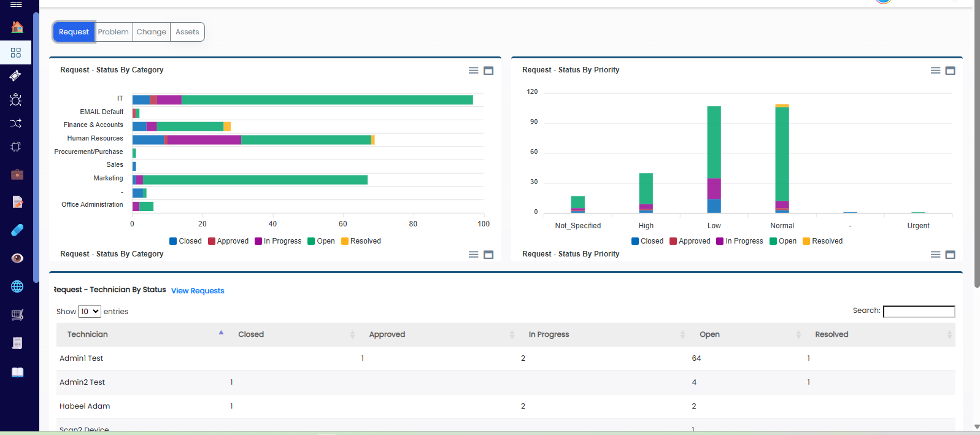Open the ticket icon in the sidebar
The image size is (980, 435).
point(16,75)
